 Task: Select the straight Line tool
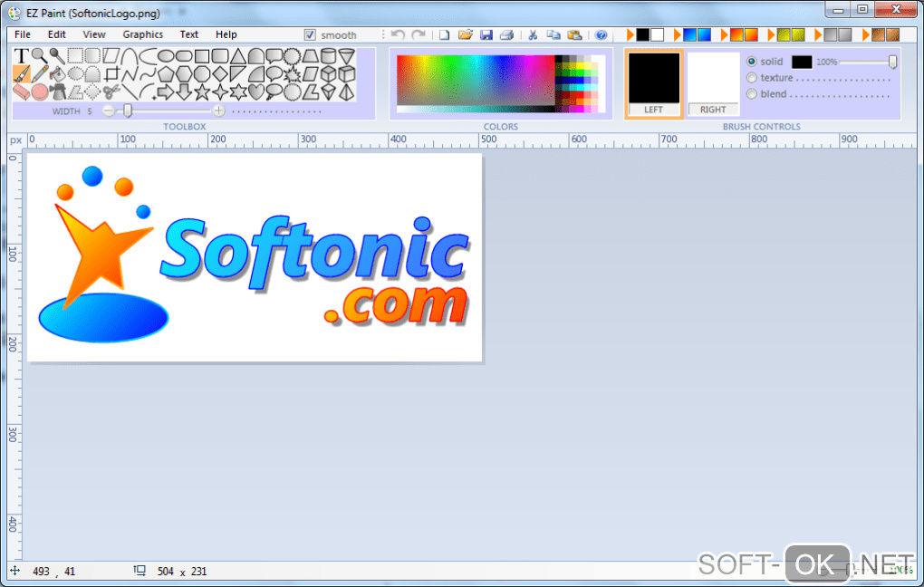pyautogui.click(x=130, y=92)
